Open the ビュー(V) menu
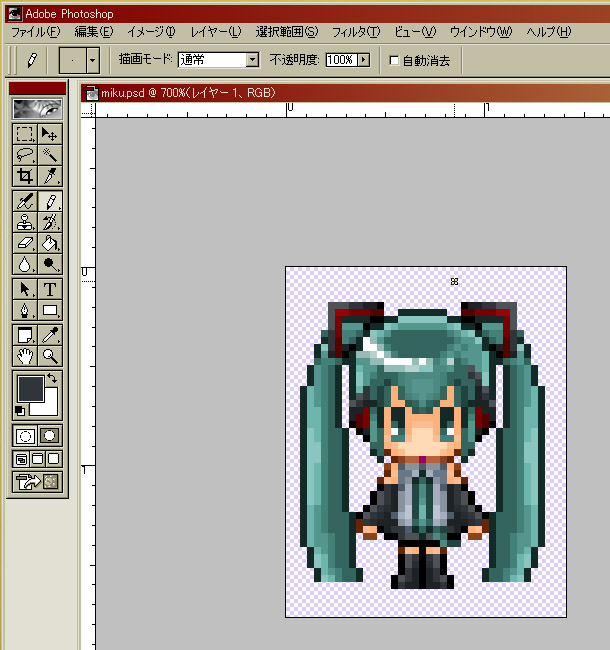This screenshot has height=650, width=610. 415,32
